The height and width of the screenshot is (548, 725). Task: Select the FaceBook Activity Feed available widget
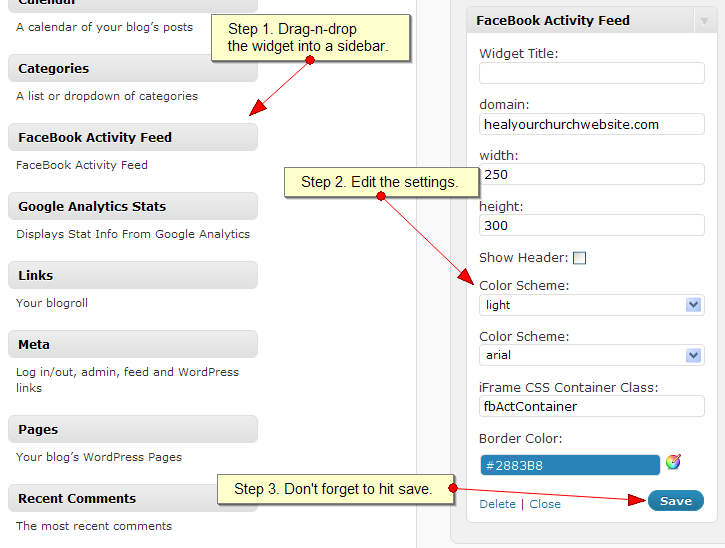133,137
